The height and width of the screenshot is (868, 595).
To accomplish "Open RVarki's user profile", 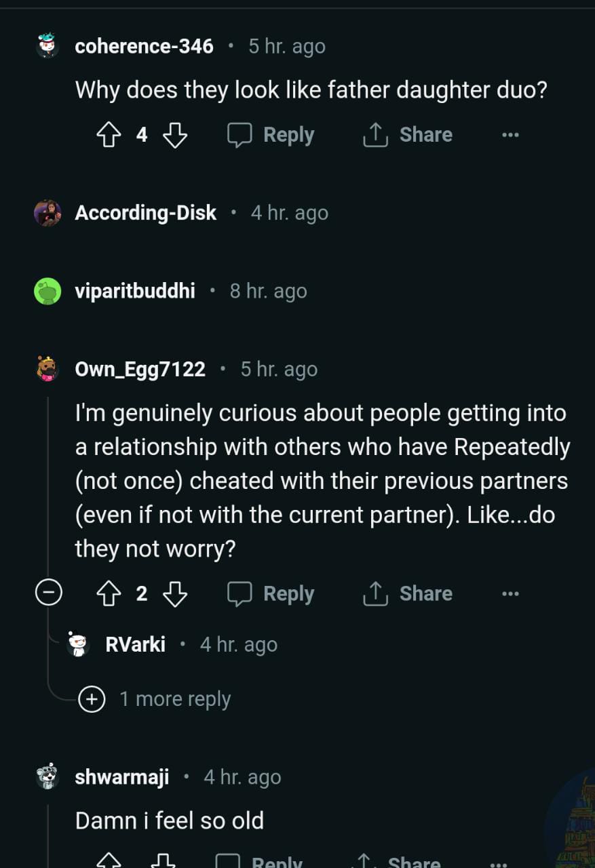I will pyautogui.click(x=135, y=644).
